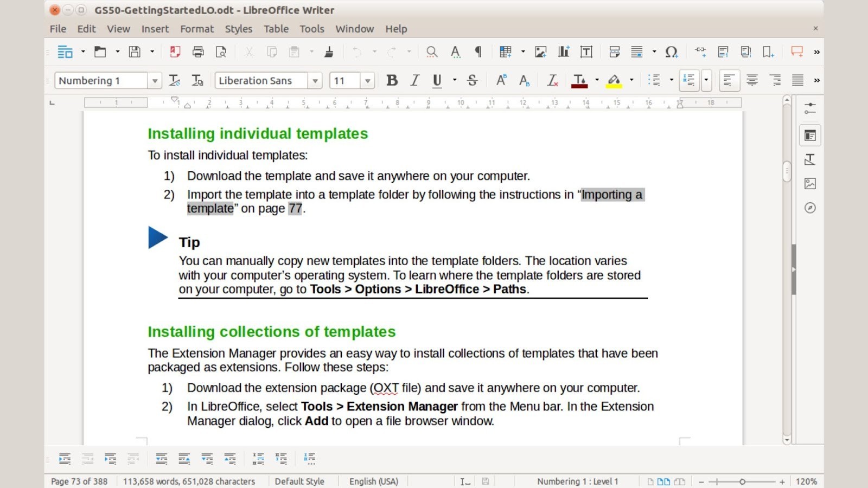The image size is (868, 488).
Task: Open the font size dropdown showing 11
Action: coord(368,80)
